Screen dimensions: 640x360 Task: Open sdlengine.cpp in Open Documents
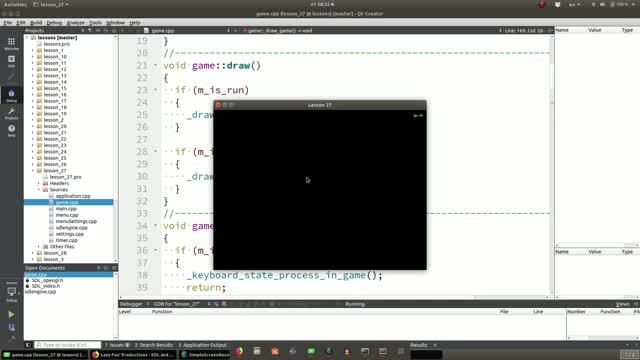pos(40,291)
